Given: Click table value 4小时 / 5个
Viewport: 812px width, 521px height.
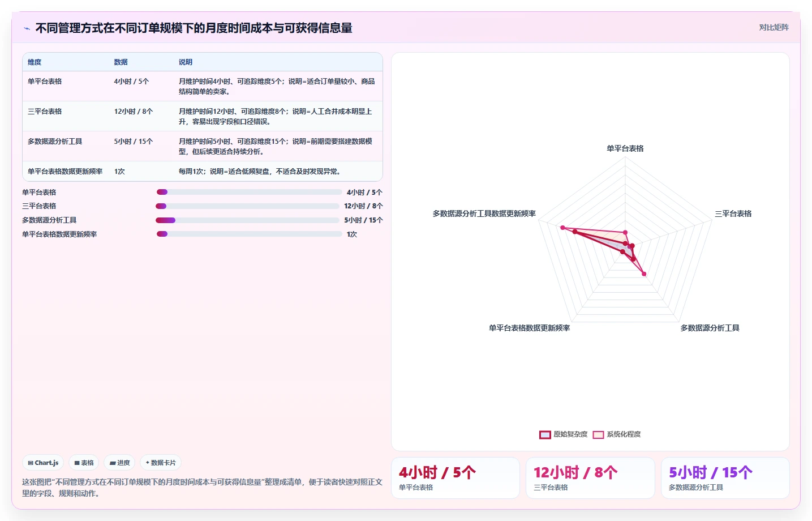Looking at the screenshot, I should click(131, 82).
